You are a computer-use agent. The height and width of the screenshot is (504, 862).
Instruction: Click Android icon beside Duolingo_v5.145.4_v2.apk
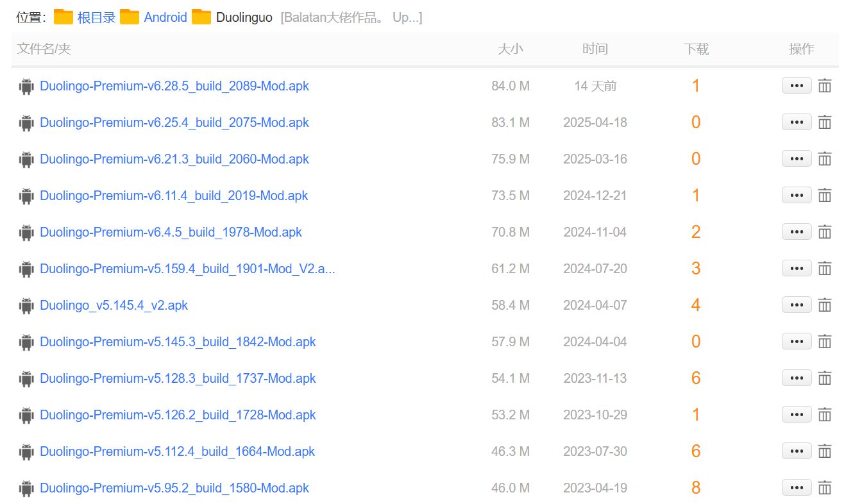tap(26, 305)
